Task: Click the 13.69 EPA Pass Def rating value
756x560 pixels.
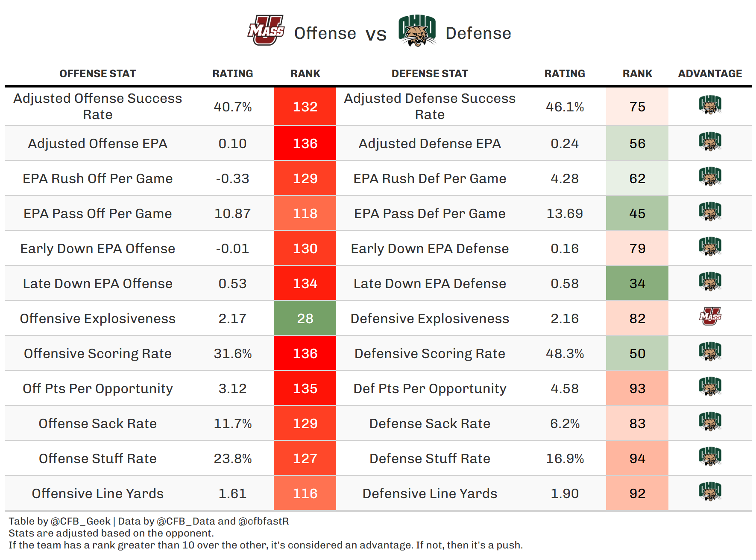Action: pos(565,213)
